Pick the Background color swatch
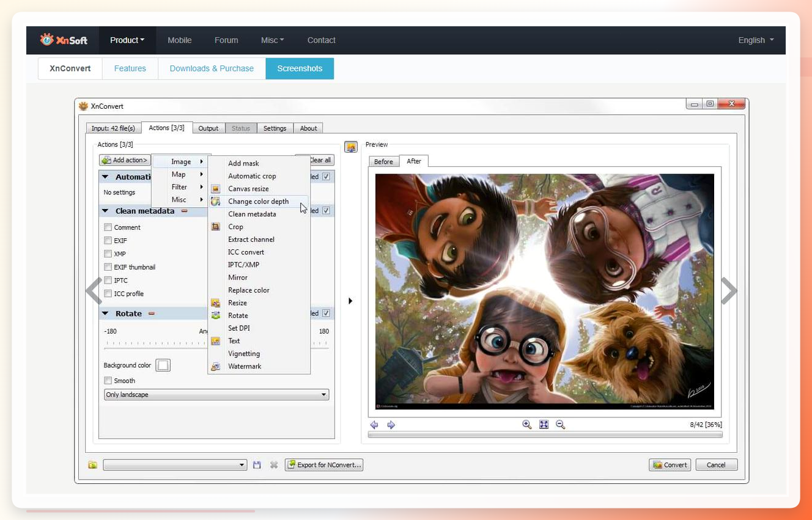812x520 pixels. click(x=163, y=365)
